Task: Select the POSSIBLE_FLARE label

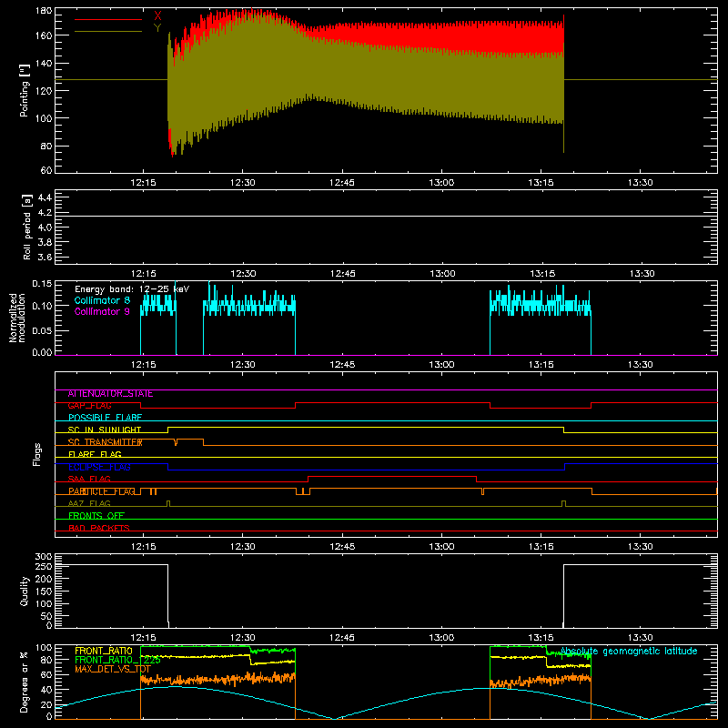Action: (x=105, y=418)
